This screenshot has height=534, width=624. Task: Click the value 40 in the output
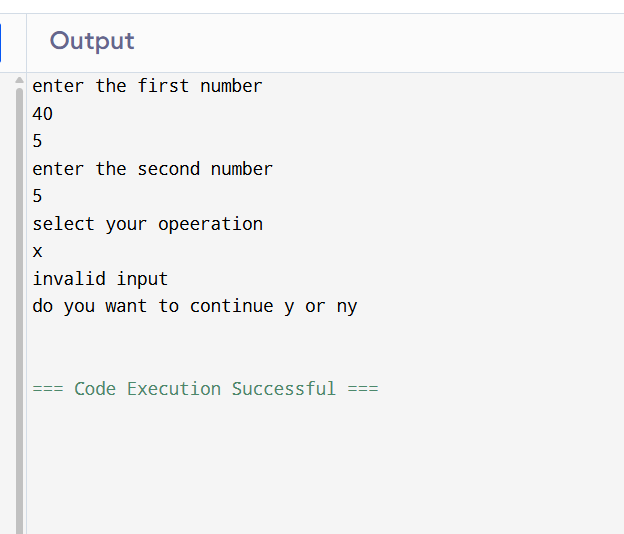[43, 114]
